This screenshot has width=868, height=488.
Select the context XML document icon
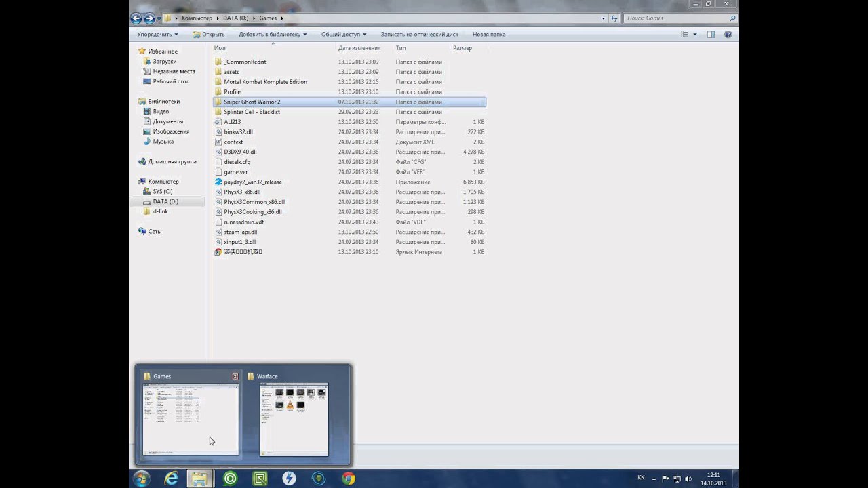click(x=218, y=142)
